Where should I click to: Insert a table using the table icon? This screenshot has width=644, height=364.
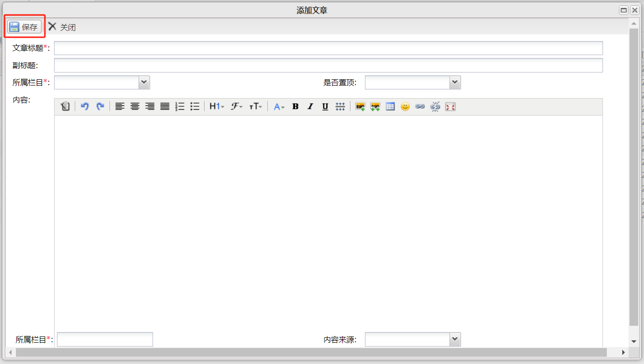pos(390,107)
